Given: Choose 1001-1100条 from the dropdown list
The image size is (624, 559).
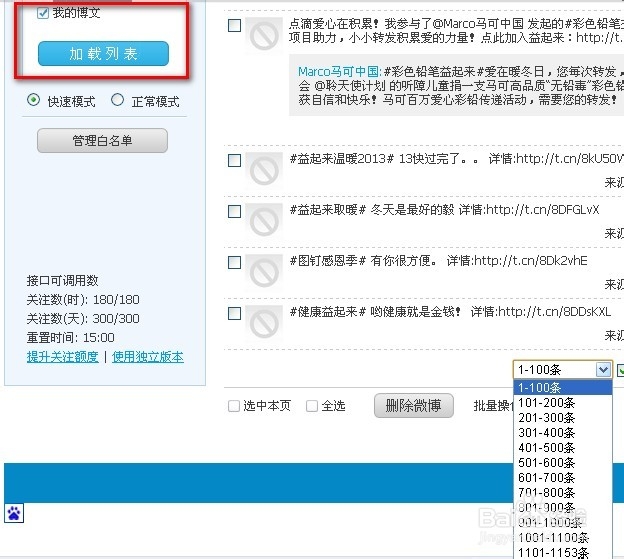Looking at the screenshot, I should tap(563, 538).
